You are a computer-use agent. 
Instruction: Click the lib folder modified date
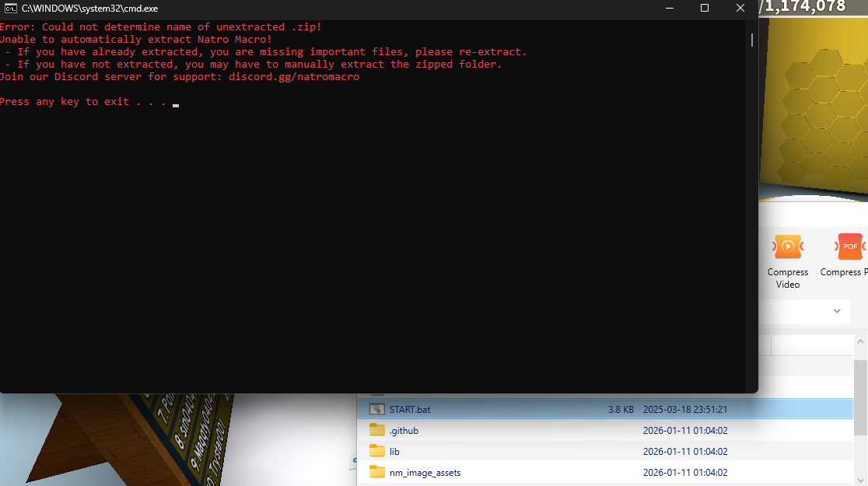tap(684, 452)
